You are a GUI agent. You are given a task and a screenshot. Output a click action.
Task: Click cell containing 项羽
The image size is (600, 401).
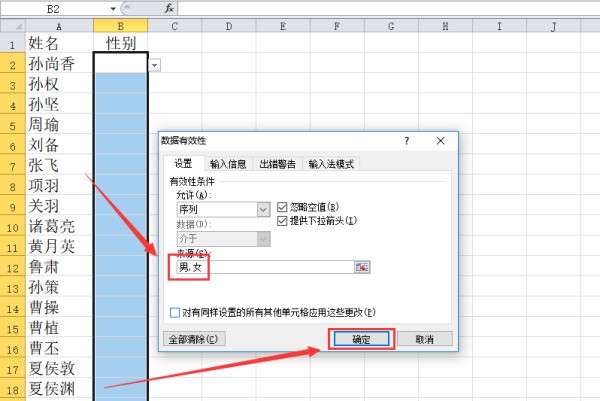coord(59,185)
